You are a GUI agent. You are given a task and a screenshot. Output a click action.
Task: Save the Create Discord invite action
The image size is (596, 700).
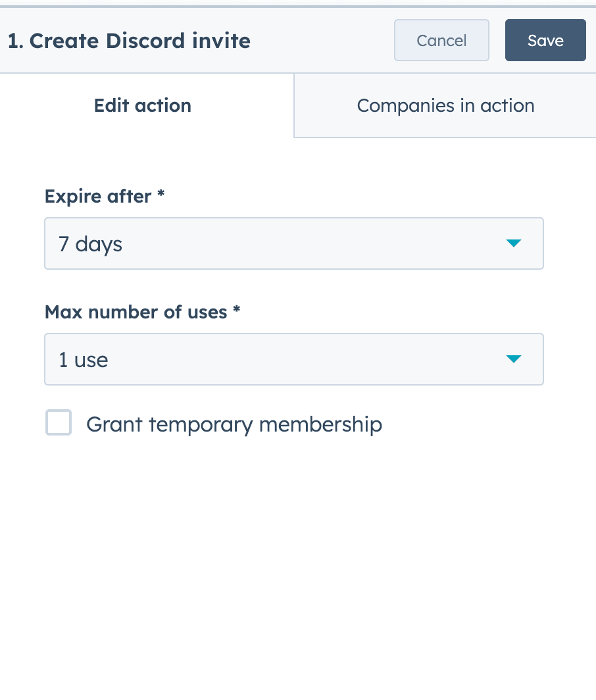[x=545, y=40]
